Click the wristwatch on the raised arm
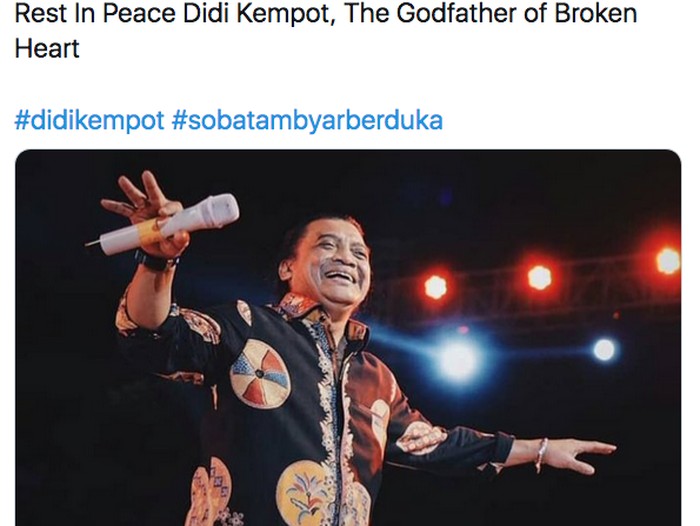 pyautogui.click(x=155, y=261)
